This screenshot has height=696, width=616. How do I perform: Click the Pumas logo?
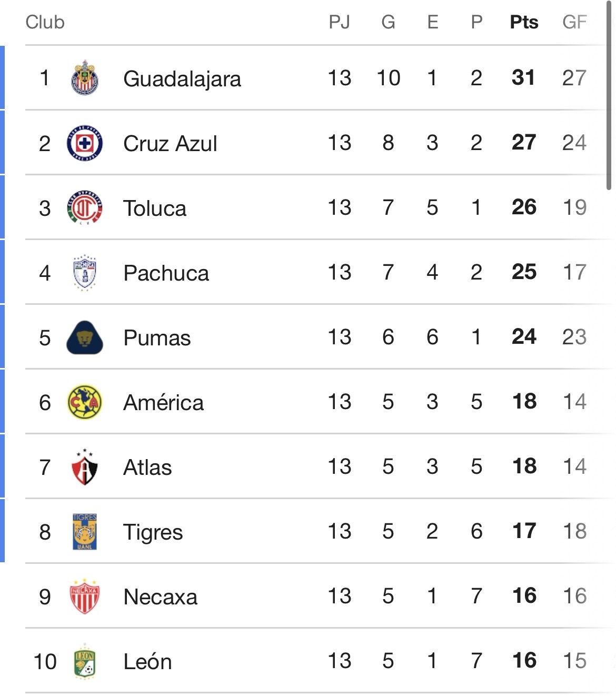[85, 337]
